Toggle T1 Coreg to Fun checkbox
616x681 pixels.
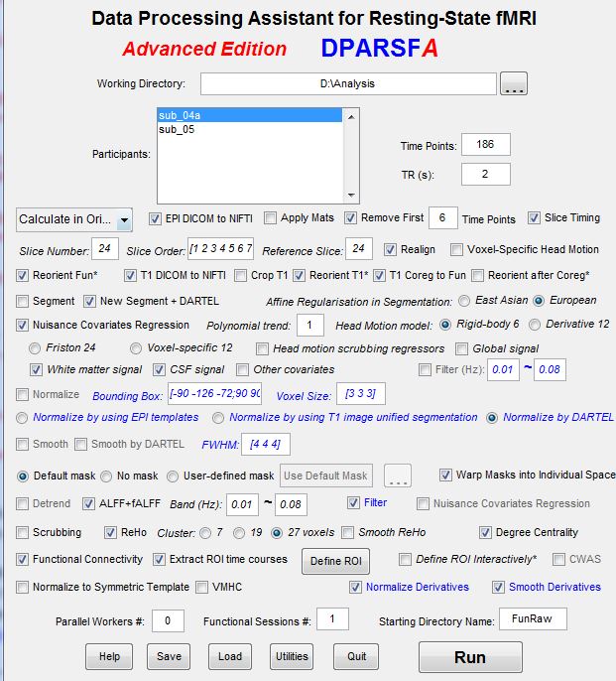(379, 276)
